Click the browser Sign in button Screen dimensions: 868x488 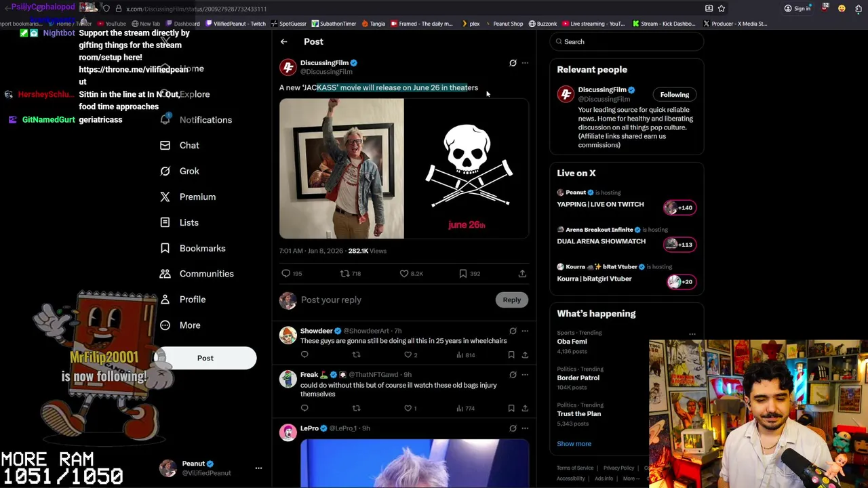click(x=797, y=9)
